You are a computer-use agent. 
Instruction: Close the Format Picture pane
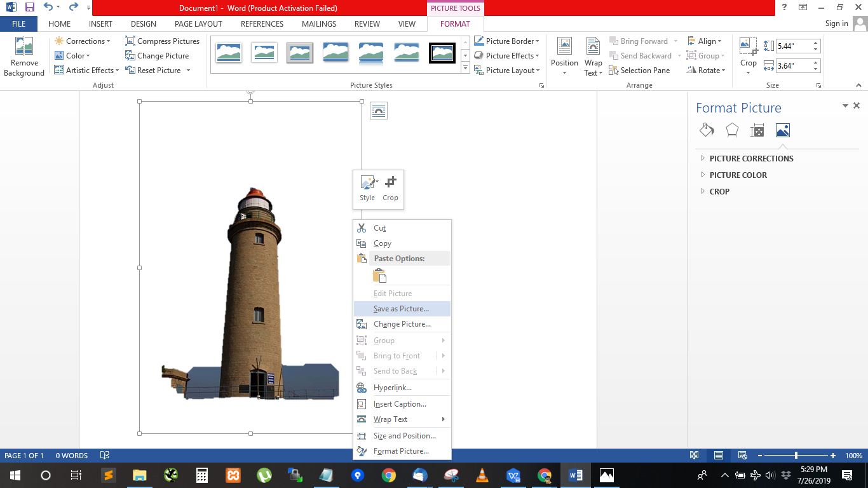pyautogui.click(x=857, y=106)
